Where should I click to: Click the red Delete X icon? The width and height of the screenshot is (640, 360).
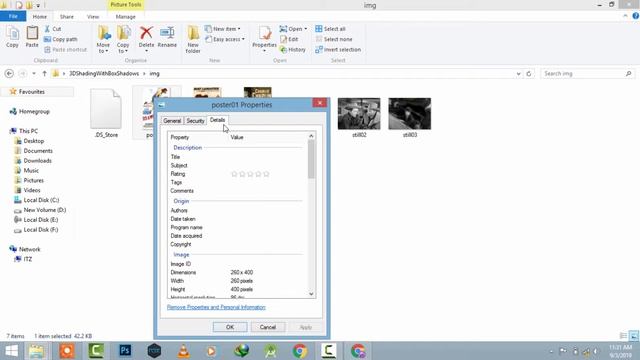146,33
